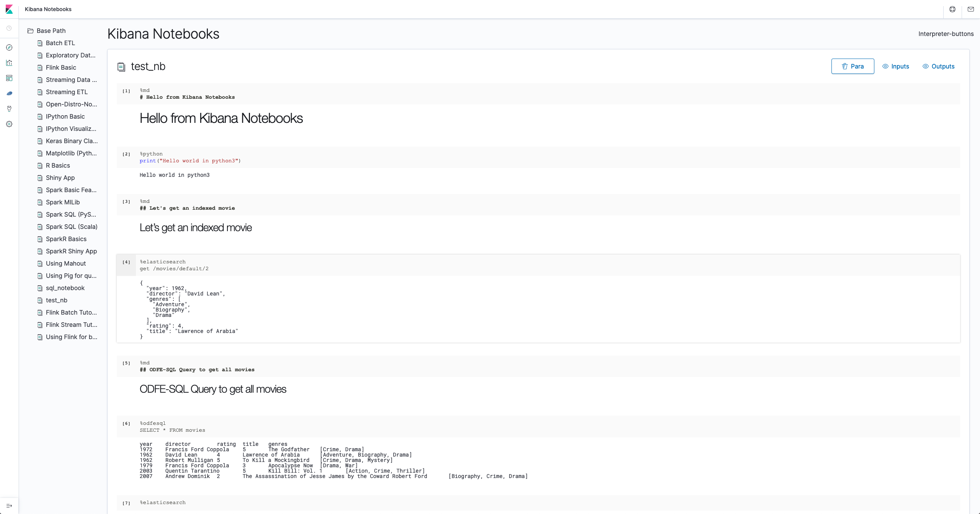
Task: Click "Hello world in python3" output text
Action: point(175,175)
